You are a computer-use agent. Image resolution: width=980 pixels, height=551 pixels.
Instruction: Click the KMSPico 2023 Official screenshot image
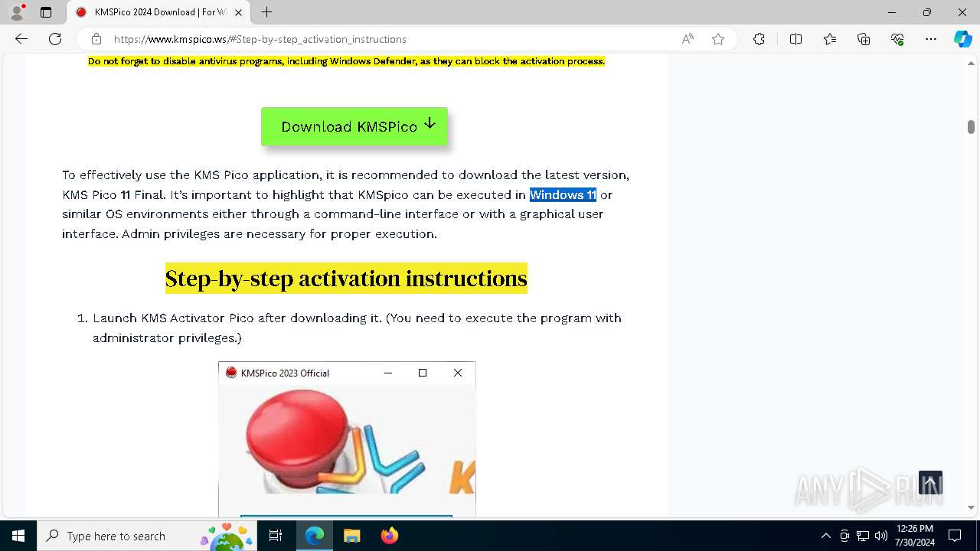point(347,439)
